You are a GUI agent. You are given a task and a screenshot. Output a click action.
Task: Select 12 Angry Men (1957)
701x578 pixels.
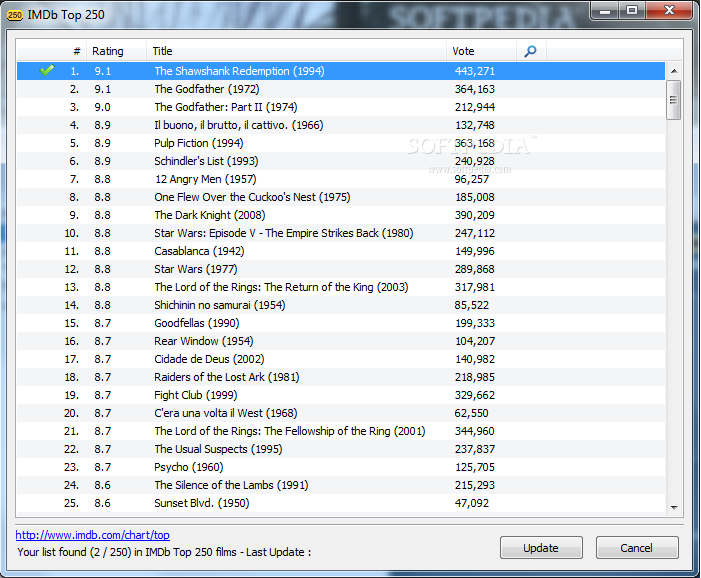click(341, 179)
